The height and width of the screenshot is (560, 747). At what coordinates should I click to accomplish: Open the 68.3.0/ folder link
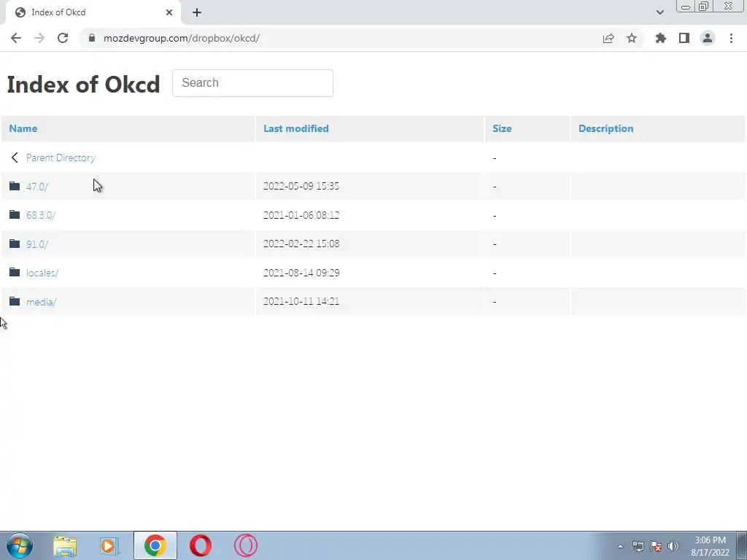pyautogui.click(x=41, y=215)
